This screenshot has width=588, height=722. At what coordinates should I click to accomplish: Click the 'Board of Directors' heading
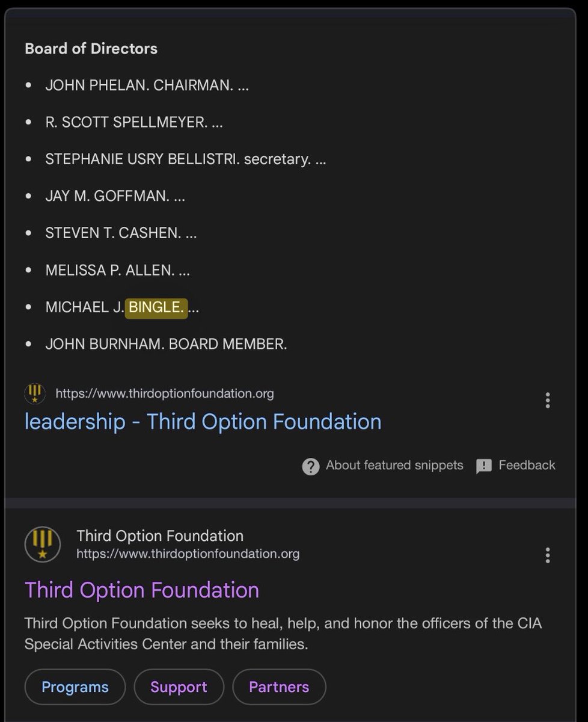coord(91,49)
